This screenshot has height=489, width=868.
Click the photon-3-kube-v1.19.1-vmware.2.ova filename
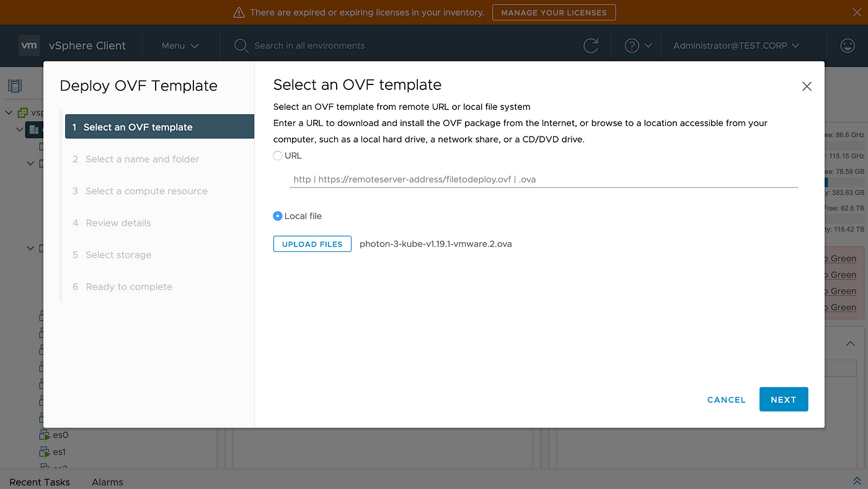click(x=436, y=244)
